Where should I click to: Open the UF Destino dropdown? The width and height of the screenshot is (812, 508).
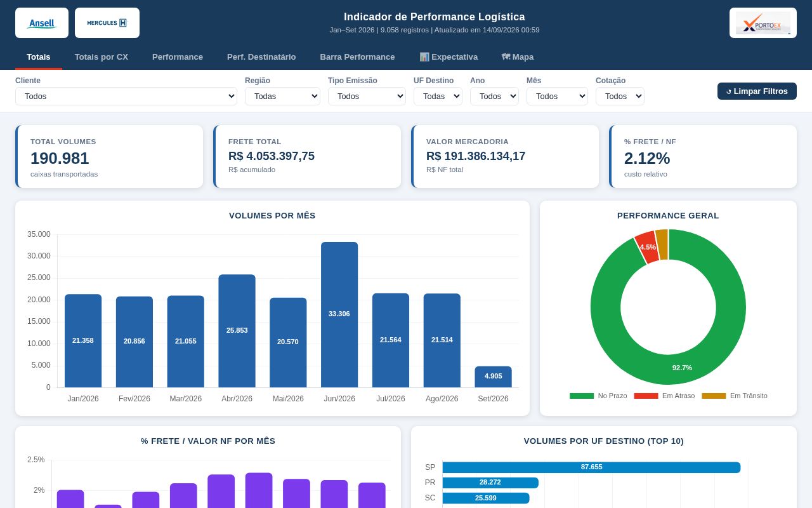pyautogui.click(x=438, y=97)
